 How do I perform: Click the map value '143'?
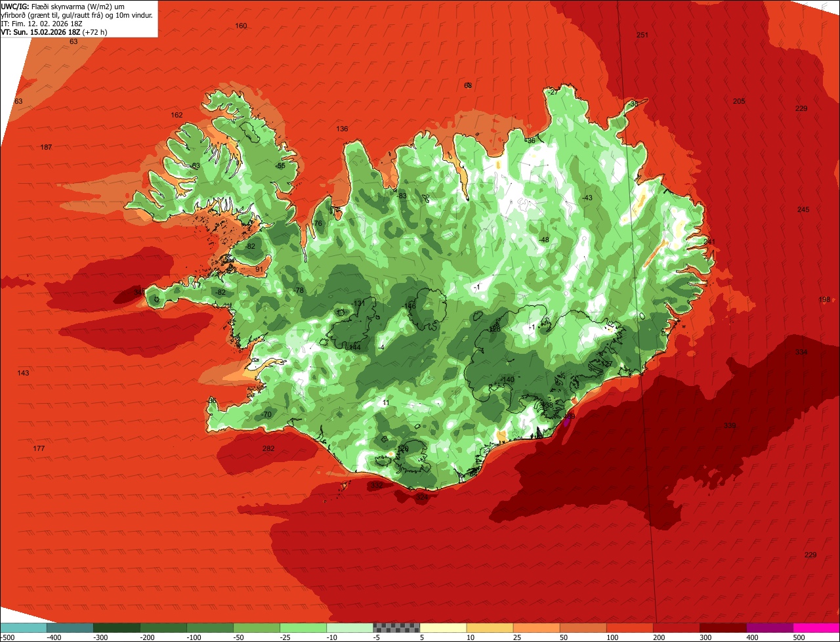23,373
